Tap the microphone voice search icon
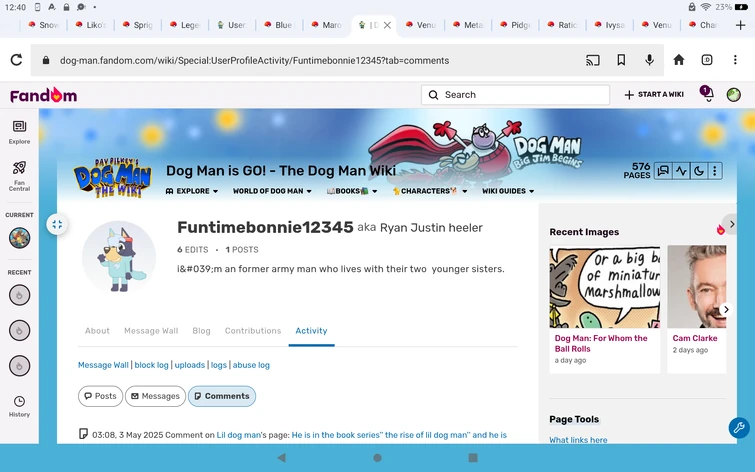Viewport: 755px width, 472px height. coord(650,60)
